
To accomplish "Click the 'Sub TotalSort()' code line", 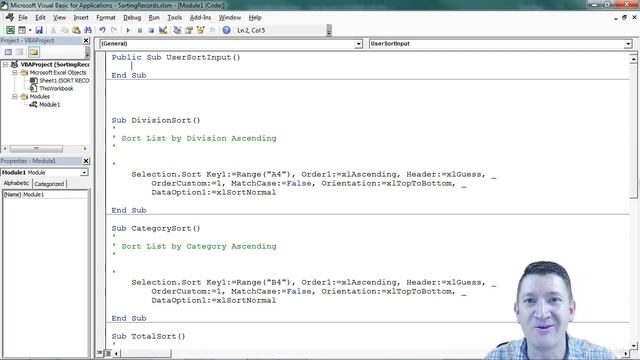I will click(x=148, y=336).
